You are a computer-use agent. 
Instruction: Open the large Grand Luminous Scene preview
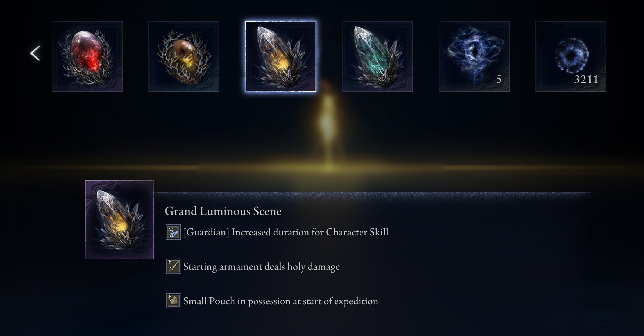pos(120,220)
